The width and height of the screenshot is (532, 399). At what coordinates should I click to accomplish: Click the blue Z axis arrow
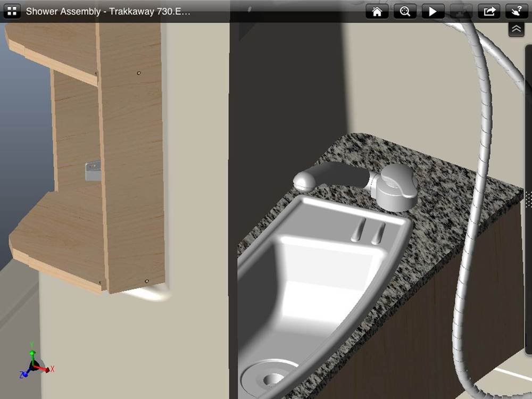click(x=23, y=375)
